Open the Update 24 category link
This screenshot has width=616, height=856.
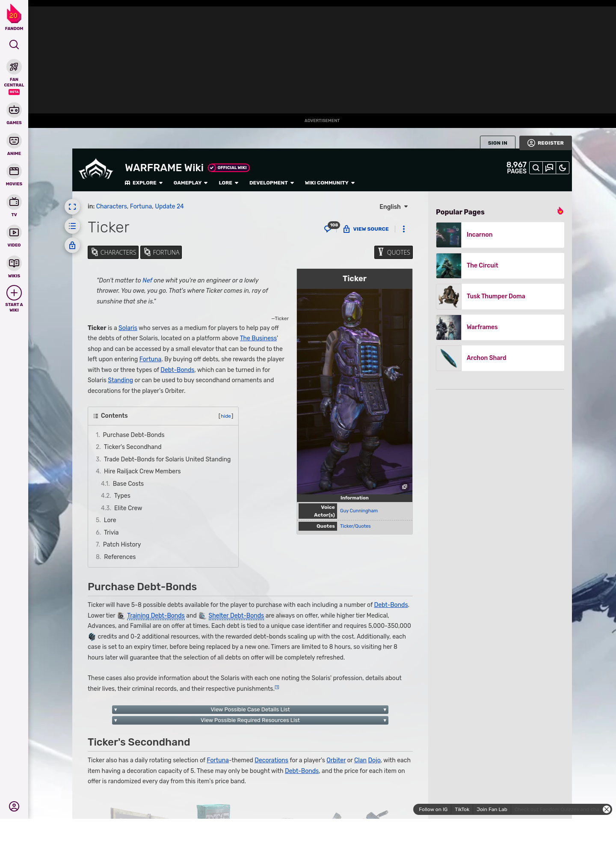click(169, 206)
